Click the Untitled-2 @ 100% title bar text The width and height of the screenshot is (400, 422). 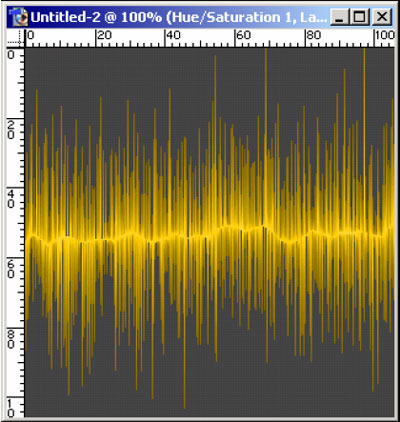click(x=179, y=17)
